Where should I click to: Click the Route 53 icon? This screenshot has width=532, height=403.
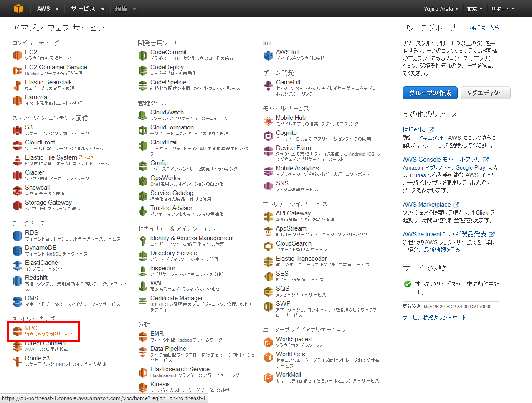(17, 361)
